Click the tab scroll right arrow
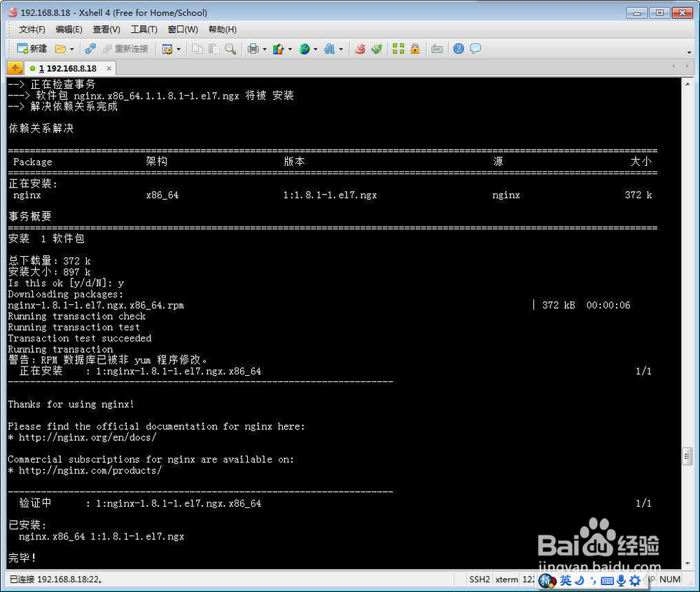The image size is (700, 592). tap(687, 66)
